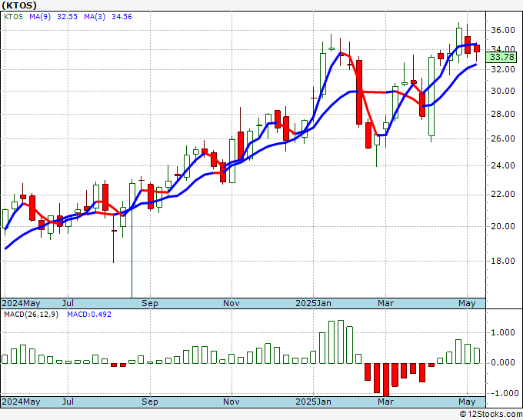The height and width of the screenshot is (420, 523).
Task: Click the 30.00 price axis label
Action: (502, 91)
